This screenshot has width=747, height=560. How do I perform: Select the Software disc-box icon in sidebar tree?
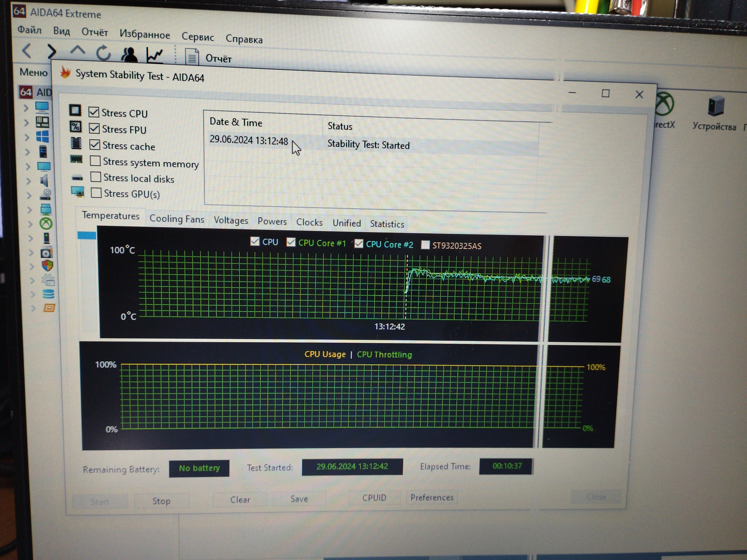point(46,254)
